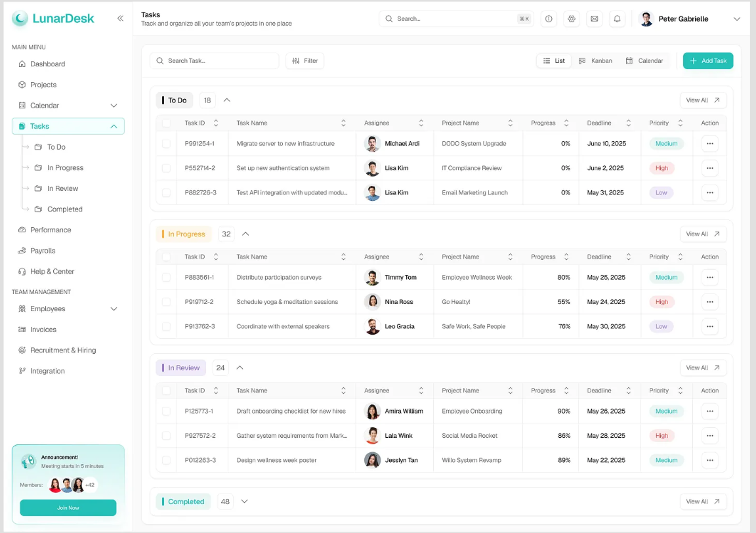Click the High priority badge for P927572-2

point(661,436)
